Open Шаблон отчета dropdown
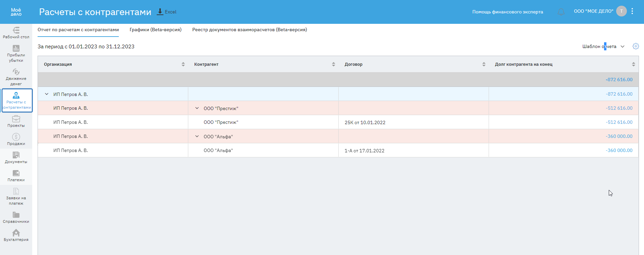This screenshot has height=255, width=644. pyautogui.click(x=603, y=47)
